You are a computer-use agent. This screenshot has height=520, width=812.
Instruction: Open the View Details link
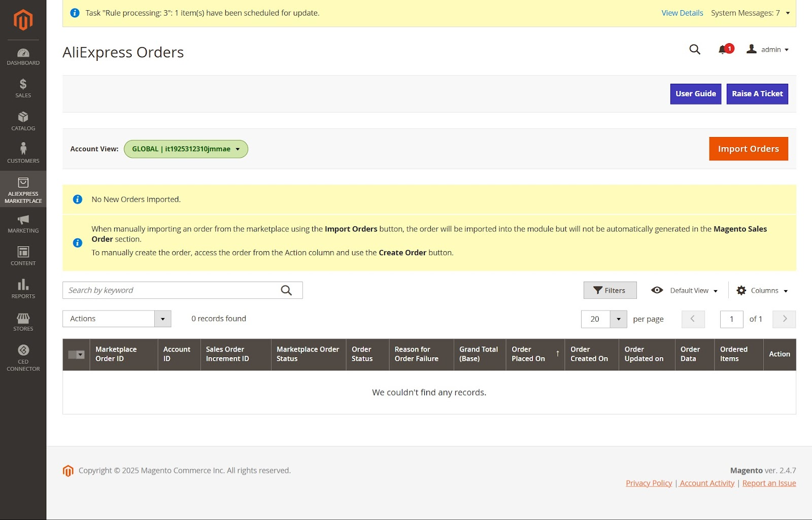[x=682, y=13]
